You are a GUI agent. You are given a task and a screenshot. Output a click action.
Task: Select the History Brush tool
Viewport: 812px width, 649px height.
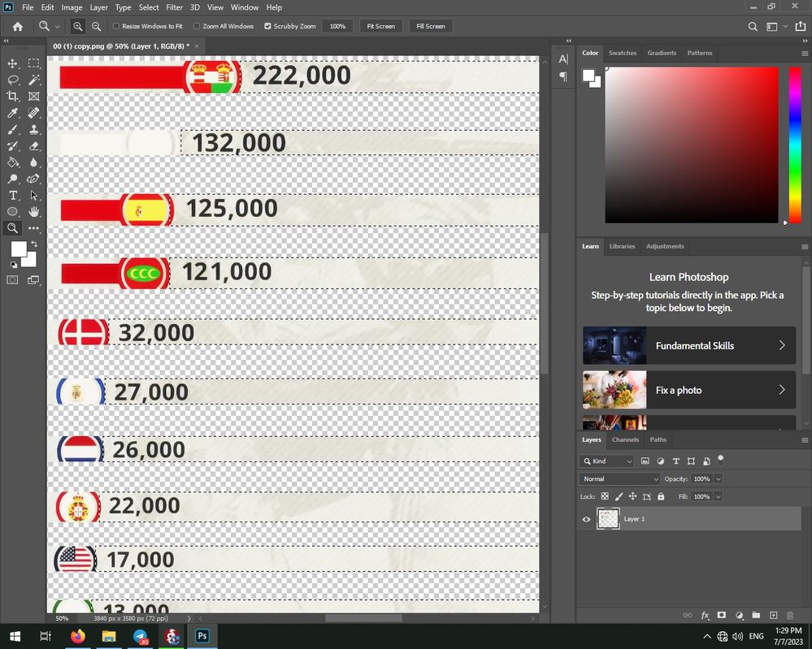pos(12,146)
